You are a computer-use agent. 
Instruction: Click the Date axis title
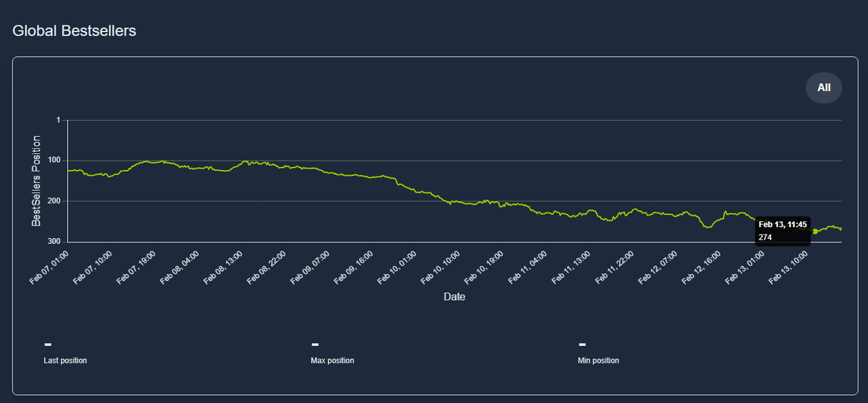(x=454, y=297)
